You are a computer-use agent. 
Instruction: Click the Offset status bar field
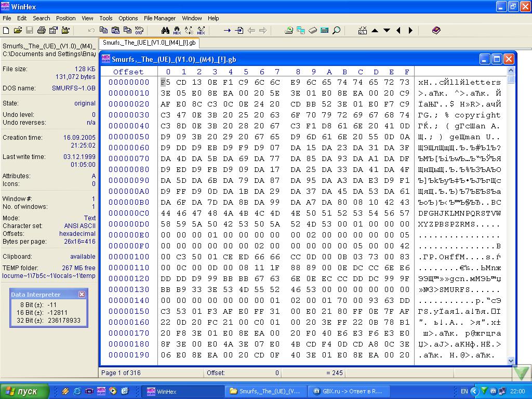[x=243, y=373]
